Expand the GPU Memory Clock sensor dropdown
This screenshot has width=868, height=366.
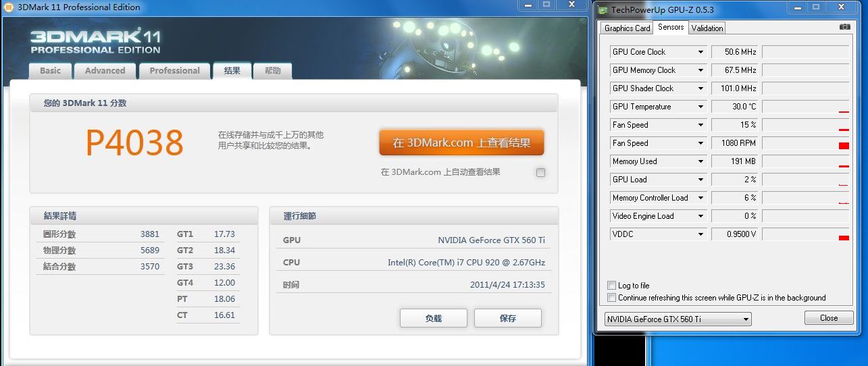(700, 70)
